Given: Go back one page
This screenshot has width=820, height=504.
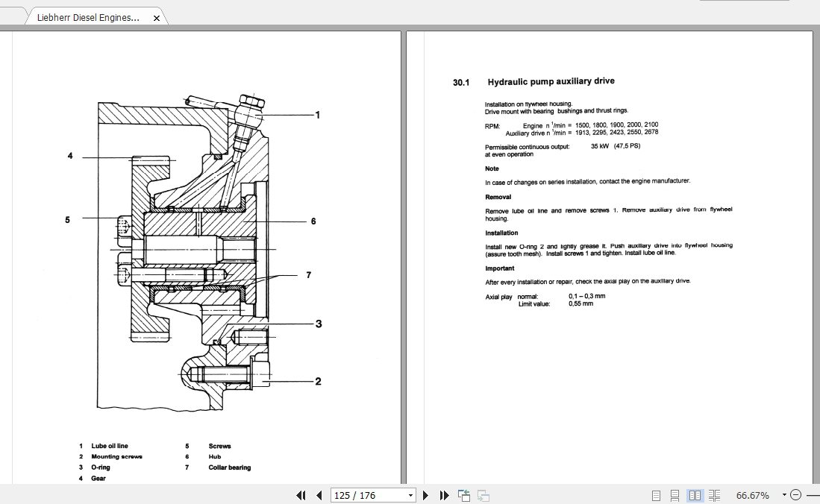Looking at the screenshot, I should (319, 495).
